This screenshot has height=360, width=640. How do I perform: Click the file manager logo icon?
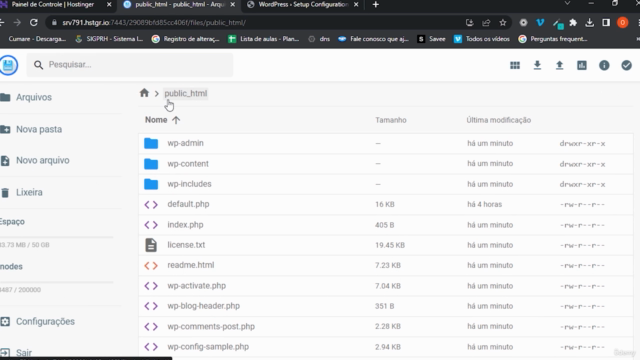click(9, 65)
